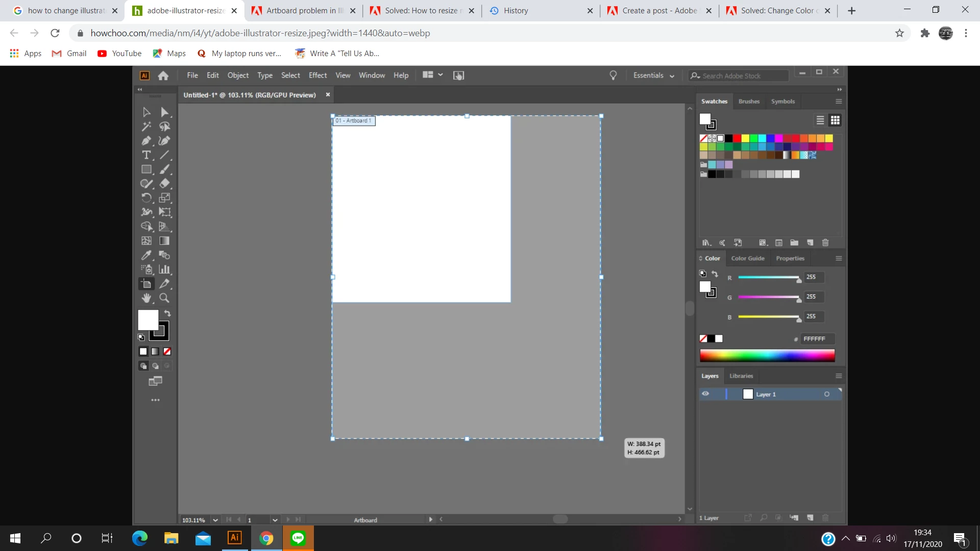
Task: Delete swatch with trash icon in Swatches panel
Action: click(x=825, y=243)
